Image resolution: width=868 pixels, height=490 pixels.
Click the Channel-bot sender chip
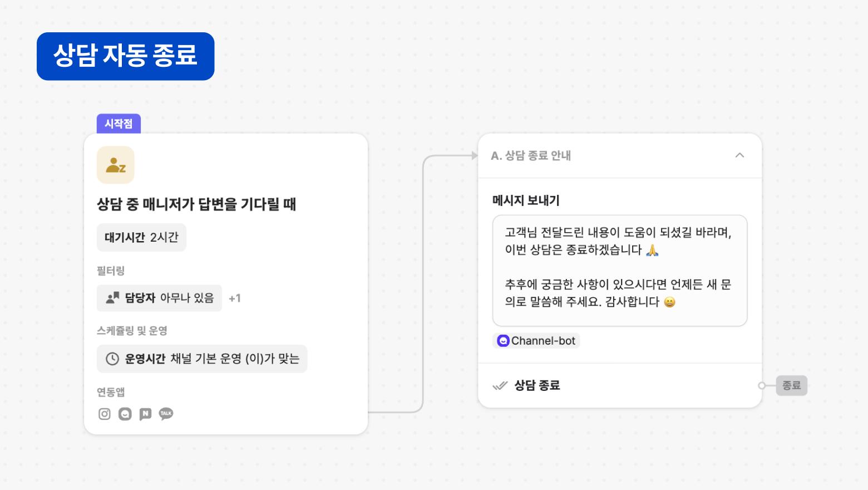[536, 341]
